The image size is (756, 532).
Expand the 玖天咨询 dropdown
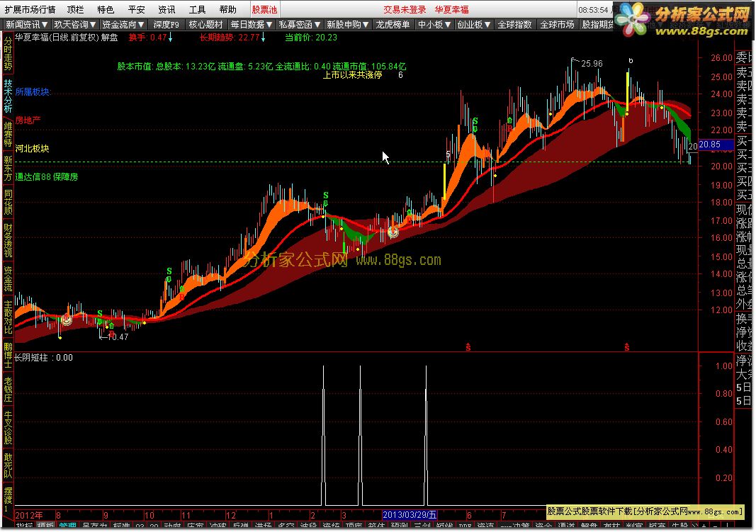point(74,25)
